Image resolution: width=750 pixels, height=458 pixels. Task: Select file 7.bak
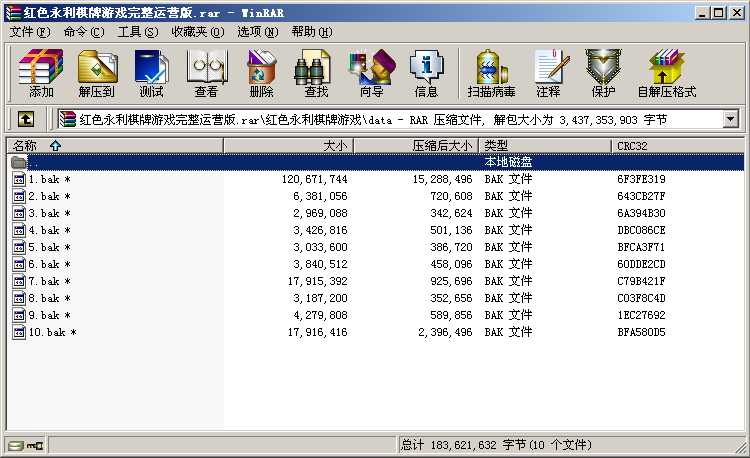click(x=49, y=281)
